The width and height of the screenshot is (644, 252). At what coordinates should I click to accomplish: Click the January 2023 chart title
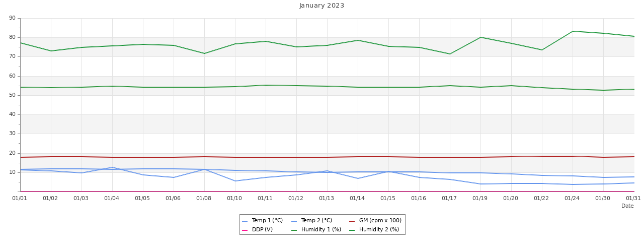[322, 6]
